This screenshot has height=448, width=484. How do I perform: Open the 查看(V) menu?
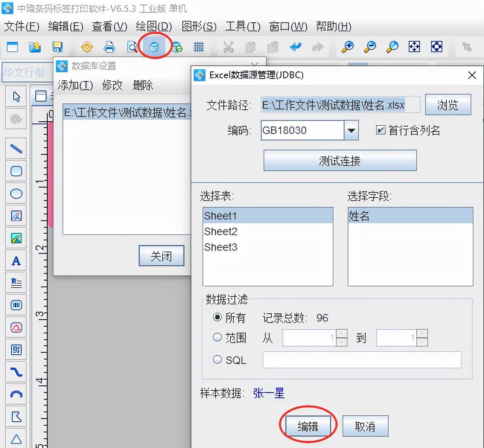[x=109, y=26]
